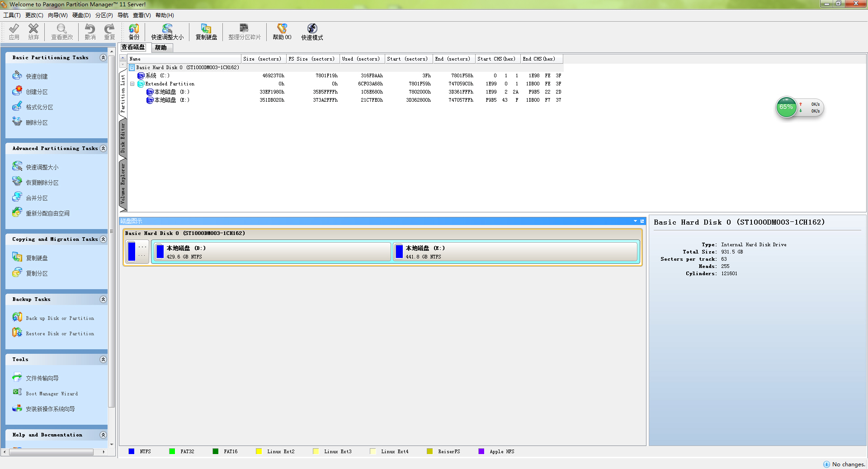
Task: Open the 备份 (Backup) toolbar icon
Action: click(134, 32)
